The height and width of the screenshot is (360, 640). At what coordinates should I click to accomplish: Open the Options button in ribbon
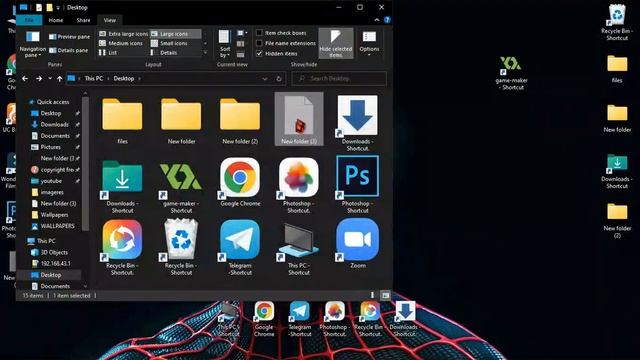[369, 43]
